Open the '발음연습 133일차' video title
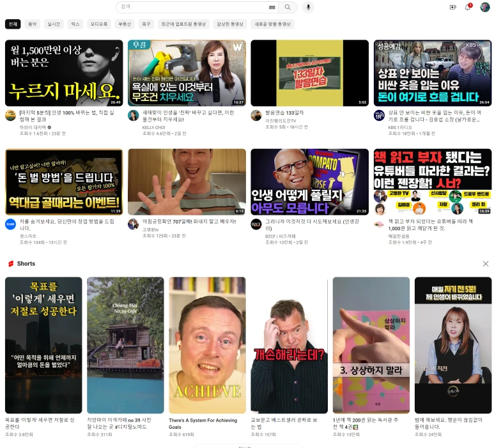The height and width of the screenshot is (448, 494). click(x=284, y=112)
